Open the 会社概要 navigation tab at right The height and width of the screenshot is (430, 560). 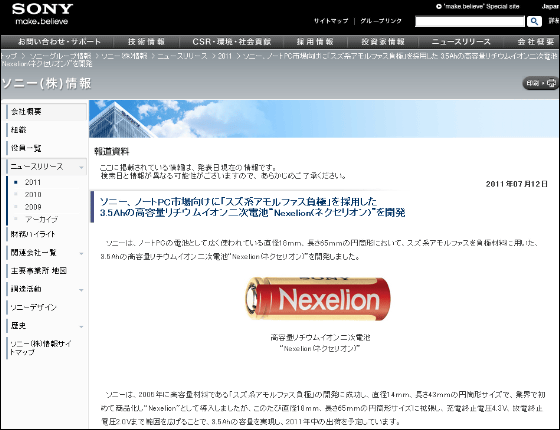click(536, 42)
